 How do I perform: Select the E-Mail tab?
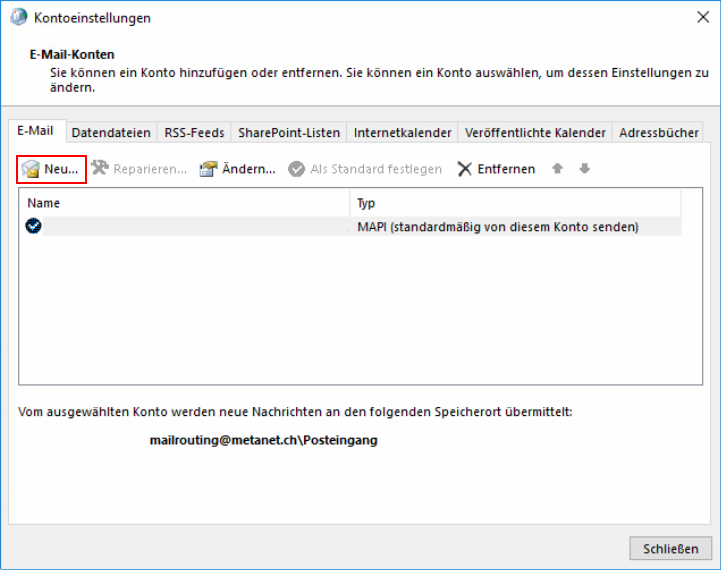37,131
